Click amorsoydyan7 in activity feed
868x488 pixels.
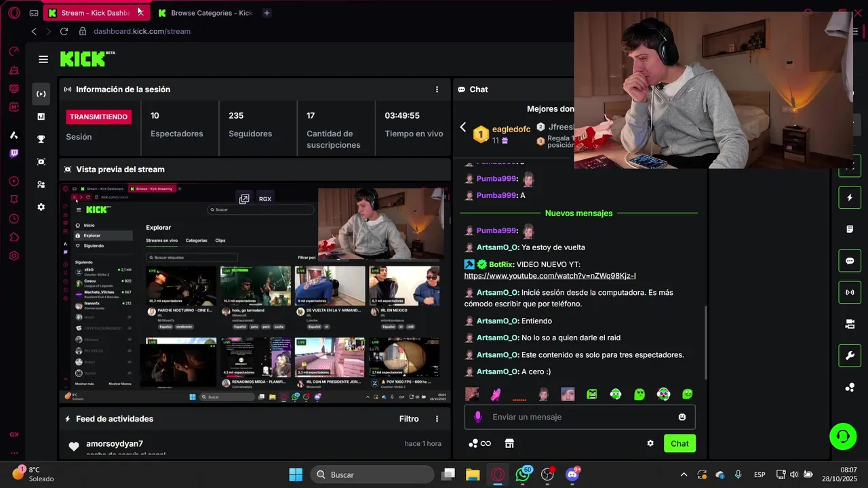pyautogui.click(x=115, y=444)
